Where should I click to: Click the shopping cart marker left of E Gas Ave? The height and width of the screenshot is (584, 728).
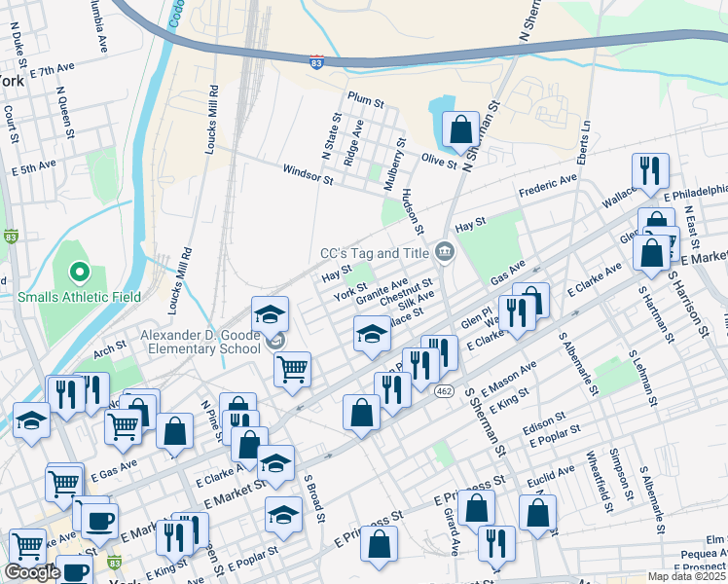[x=64, y=485]
